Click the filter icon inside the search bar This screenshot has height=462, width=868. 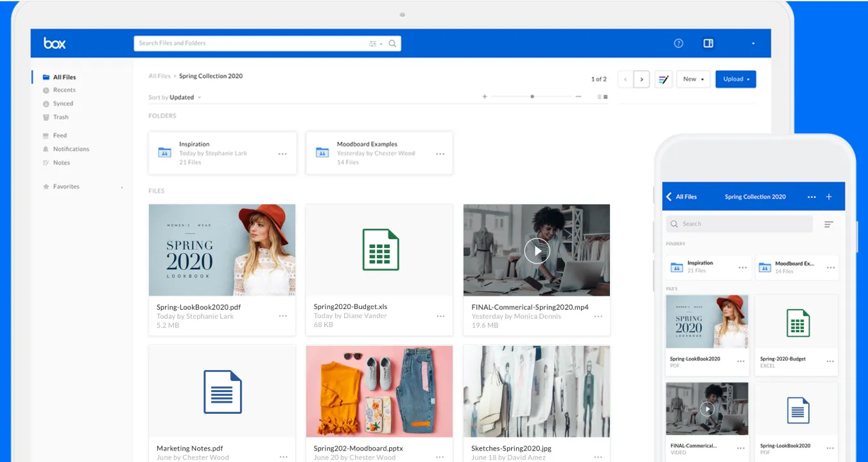point(373,43)
